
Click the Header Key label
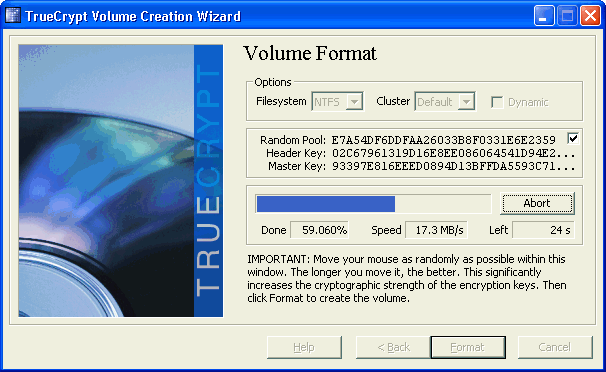296,153
